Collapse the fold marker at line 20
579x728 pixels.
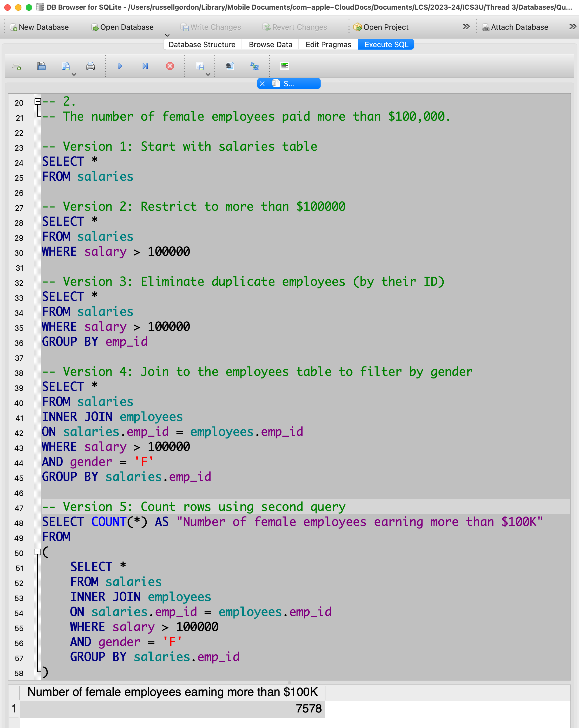point(38,101)
